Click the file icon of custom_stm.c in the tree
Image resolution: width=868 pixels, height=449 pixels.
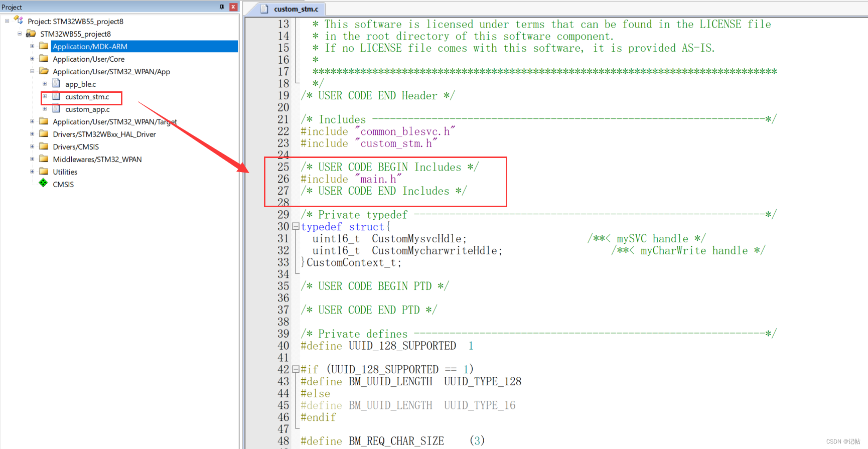56,96
